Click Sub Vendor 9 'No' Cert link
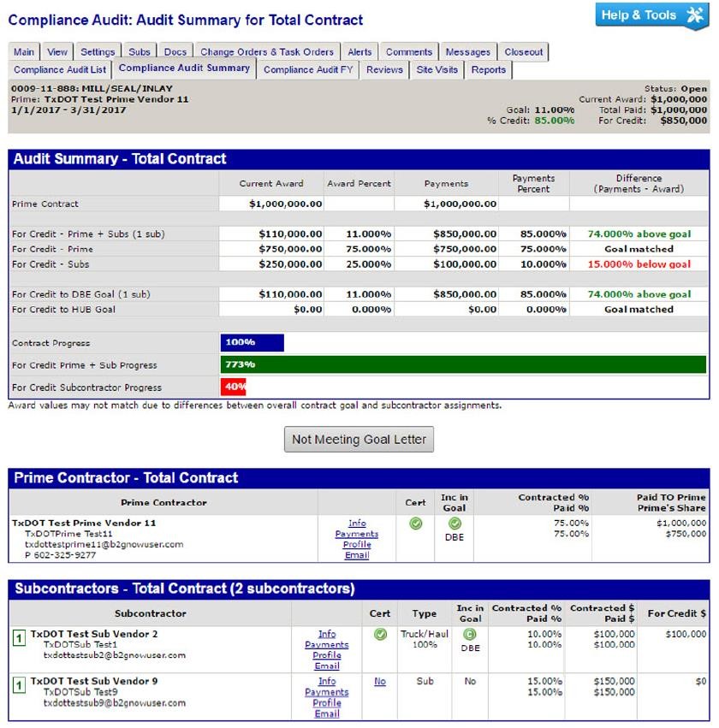This screenshot has height=728, width=719. pos(380,682)
